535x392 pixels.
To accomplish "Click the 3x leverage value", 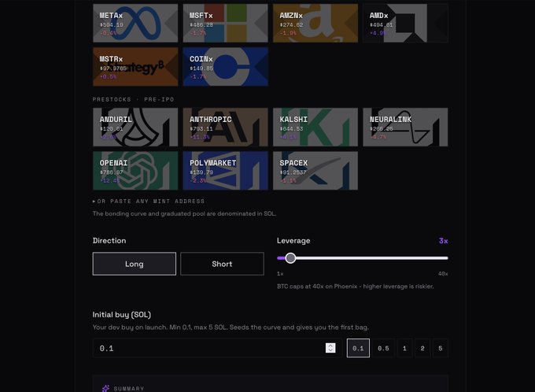I will (443, 241).
